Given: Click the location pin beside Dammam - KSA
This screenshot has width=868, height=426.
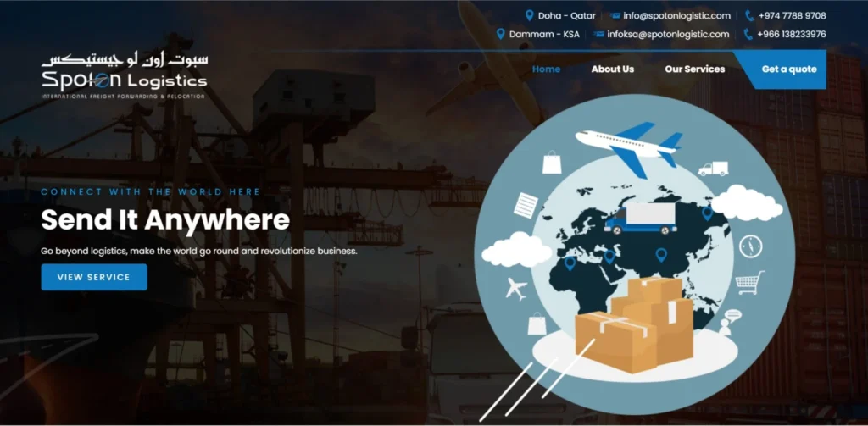Looking at the screenshot, I should [500, 35].
